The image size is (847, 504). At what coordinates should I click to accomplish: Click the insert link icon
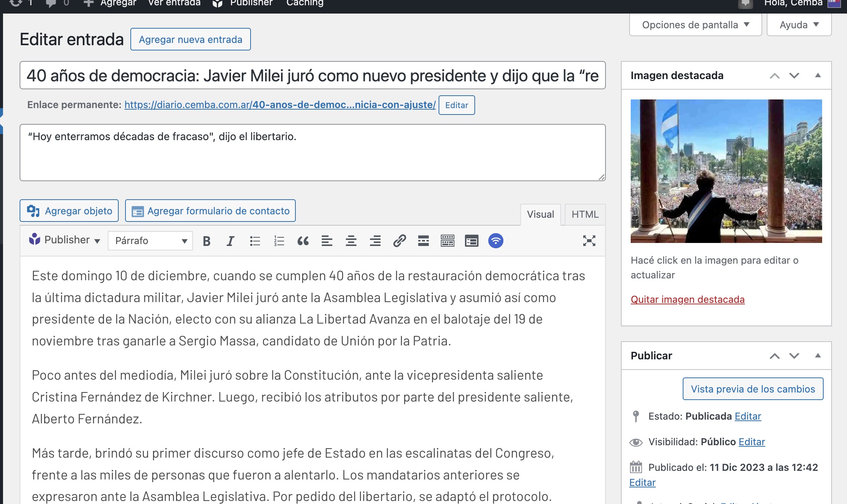point(399,241)
